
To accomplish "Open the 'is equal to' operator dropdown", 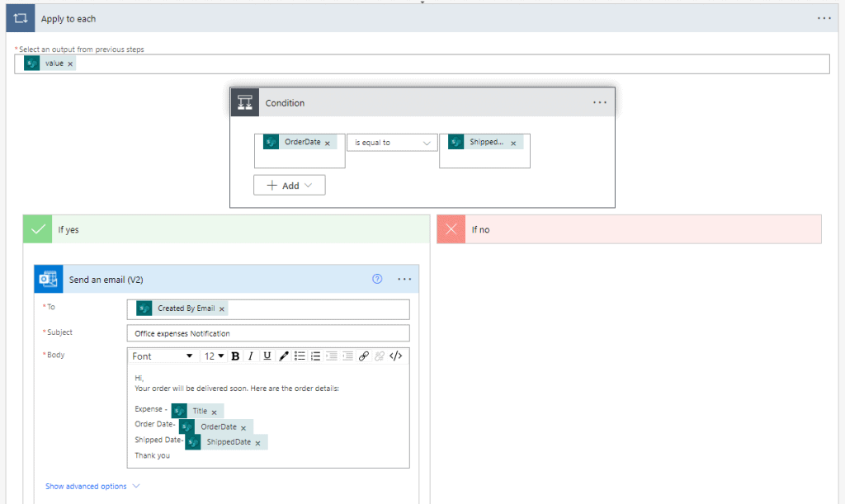I will pos(392,143).
